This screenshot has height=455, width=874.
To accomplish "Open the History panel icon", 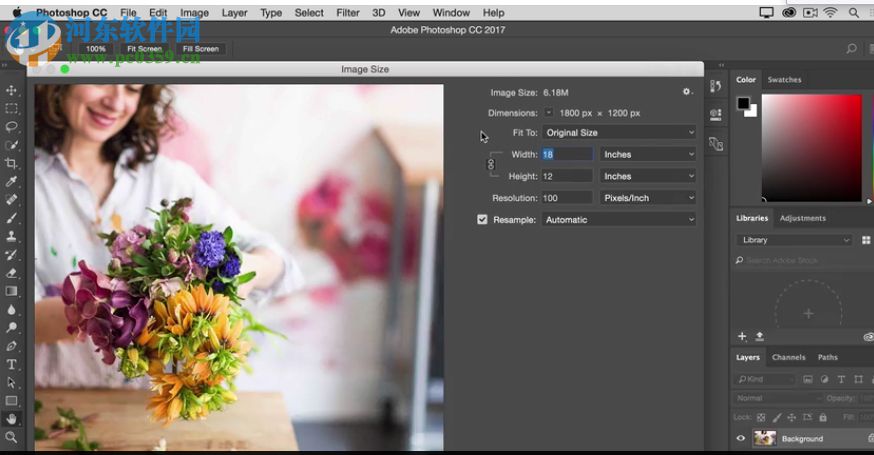I will [716, 86].
